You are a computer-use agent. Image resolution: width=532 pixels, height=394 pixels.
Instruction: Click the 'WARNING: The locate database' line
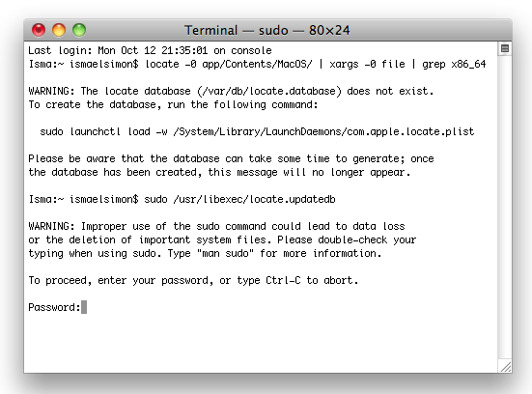click(231, 92)
